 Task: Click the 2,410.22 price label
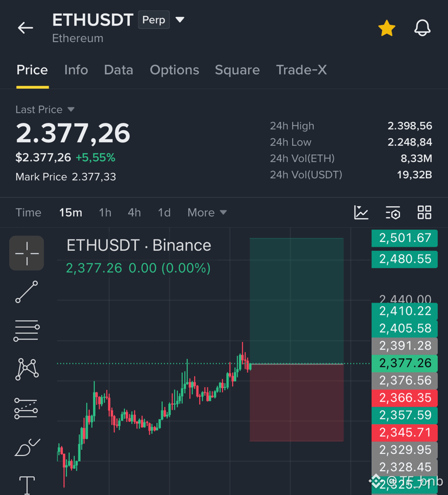pyautogui.click(x=405, y=311)
